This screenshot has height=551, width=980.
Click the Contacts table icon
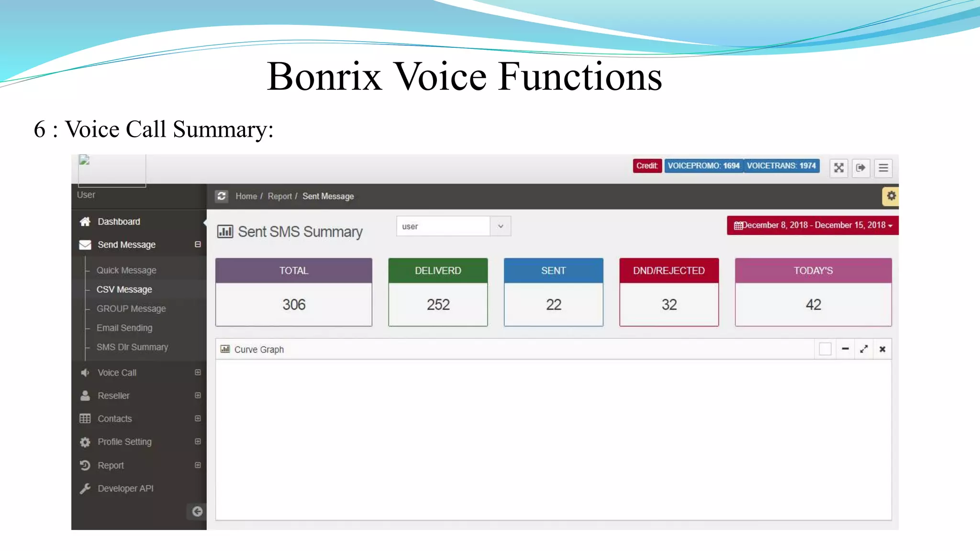85,419
